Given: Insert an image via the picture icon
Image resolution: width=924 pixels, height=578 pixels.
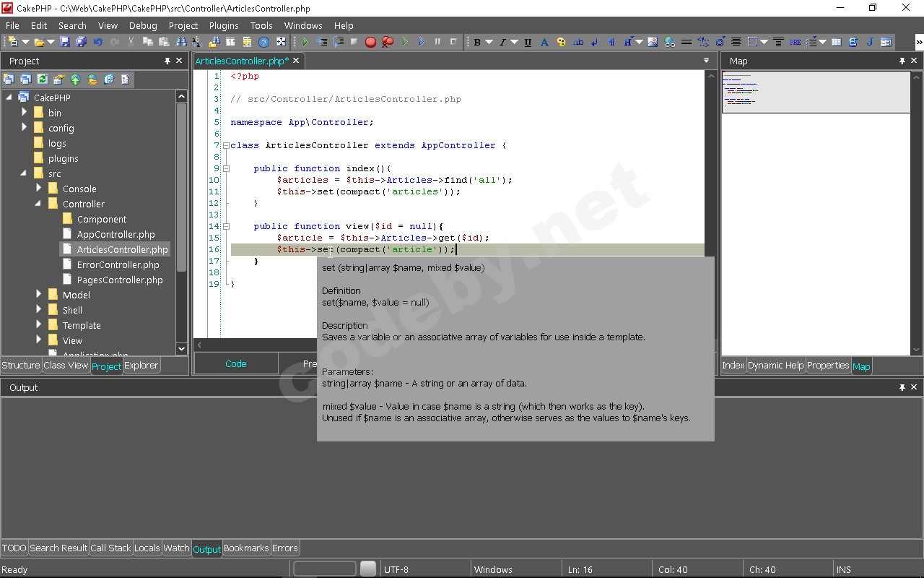Looking at the screenshot, I should (652, 42).
